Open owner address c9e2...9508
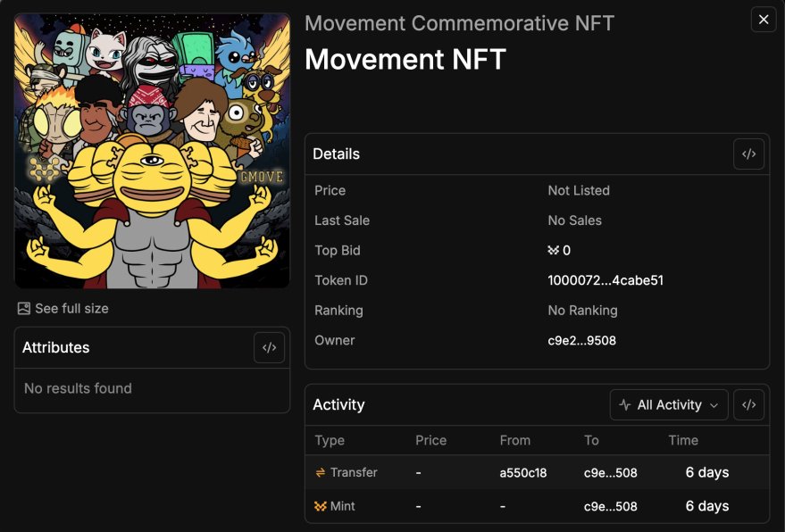This screenshot has width=785, height=532. 581,341
